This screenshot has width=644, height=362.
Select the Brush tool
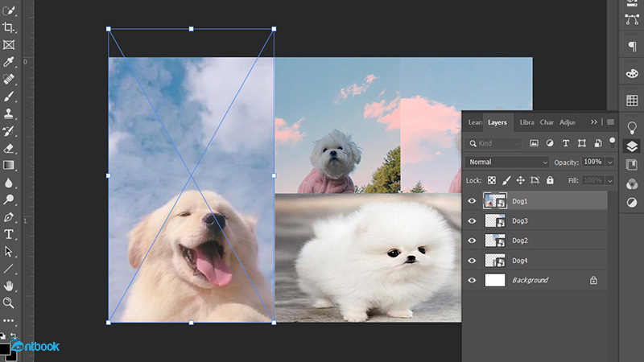click(8, 96)
